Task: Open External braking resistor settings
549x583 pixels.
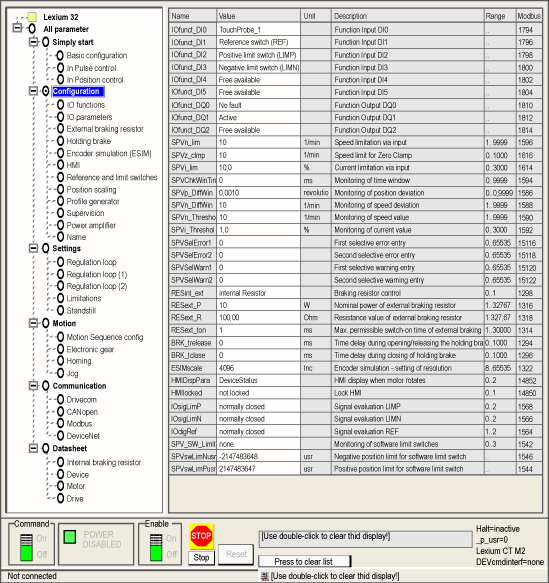Action: click(x=105, y=129)
